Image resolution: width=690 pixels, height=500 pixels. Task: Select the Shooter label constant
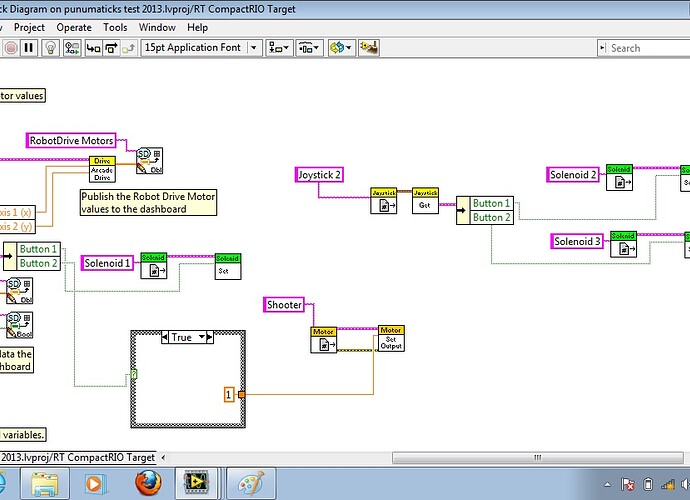pyautogui.click(x=284, y=305)
